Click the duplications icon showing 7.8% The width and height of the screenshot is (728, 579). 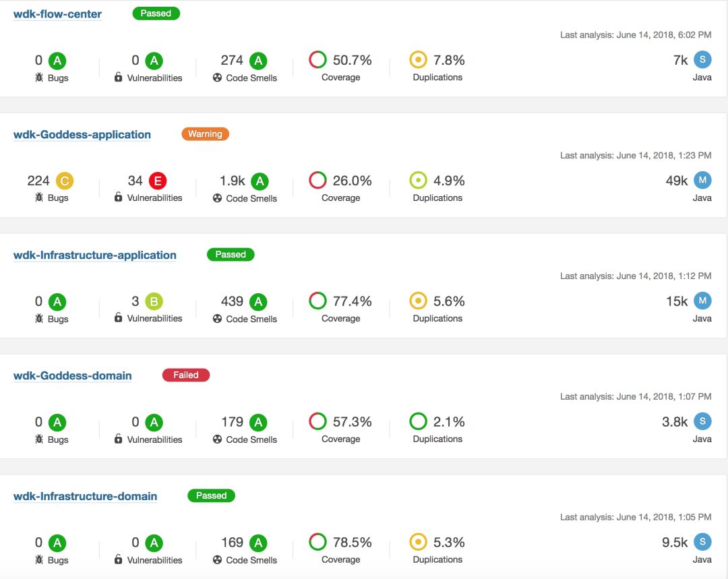coord(419,60)
